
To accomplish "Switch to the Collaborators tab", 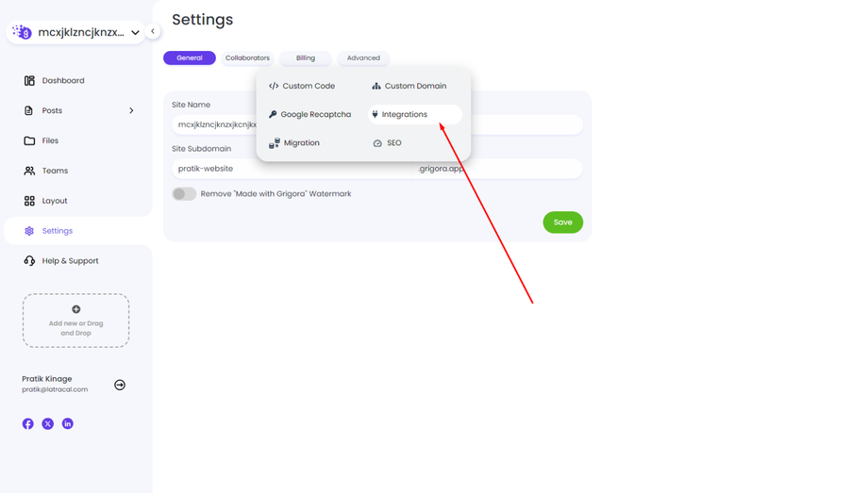I will 247,58.
